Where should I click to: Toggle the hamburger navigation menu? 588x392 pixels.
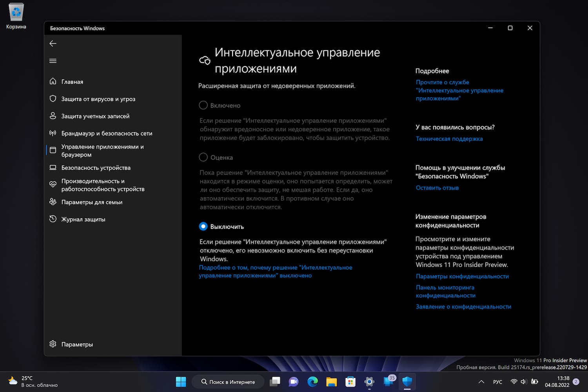click(53, 61)
